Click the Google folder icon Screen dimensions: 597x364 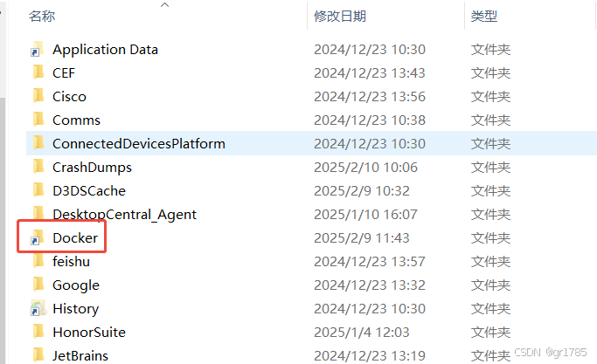click(38, 285)
